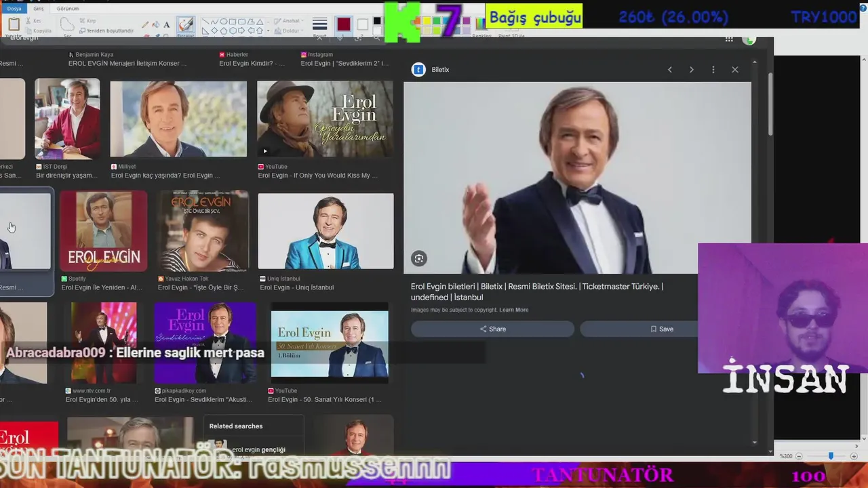868x488 pixels.
Task: Open the pikapkadikoy.com Sevdiklerim thumbnail
Action: [x=205, y=343]
